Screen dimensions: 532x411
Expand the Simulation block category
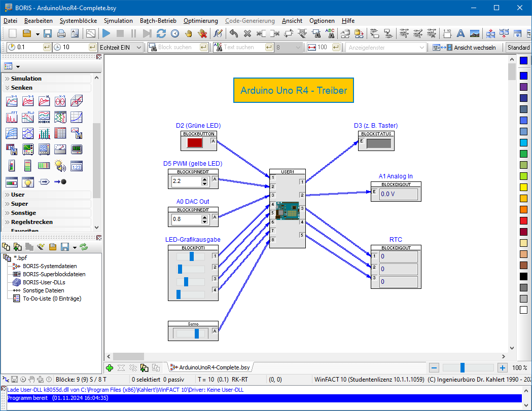click(47, 79)
